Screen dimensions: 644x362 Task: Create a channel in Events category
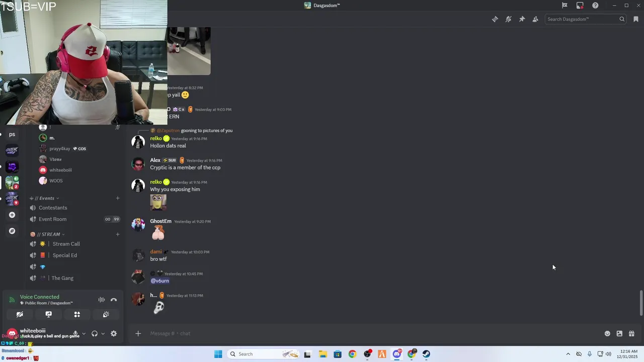[118, 198]
